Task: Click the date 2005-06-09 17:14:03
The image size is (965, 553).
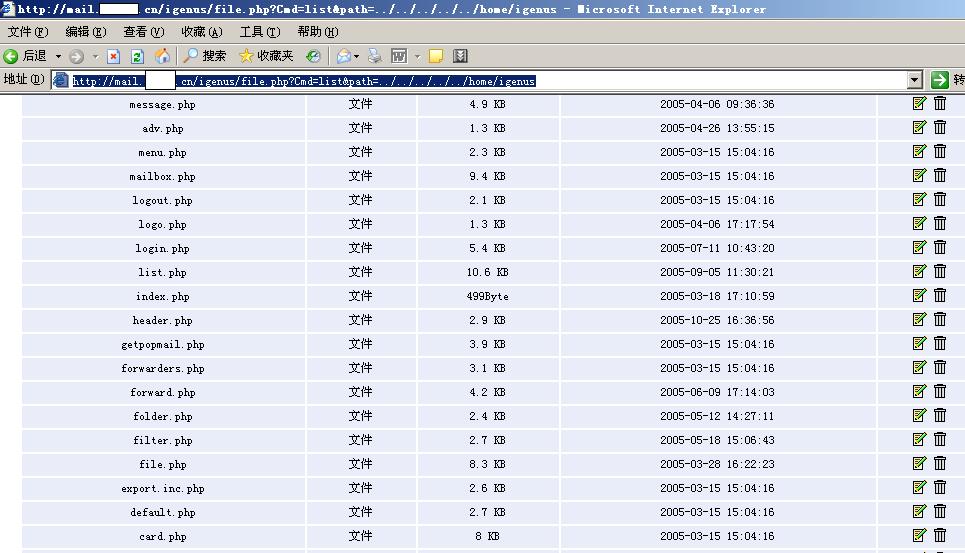Action: coord(717,392)
